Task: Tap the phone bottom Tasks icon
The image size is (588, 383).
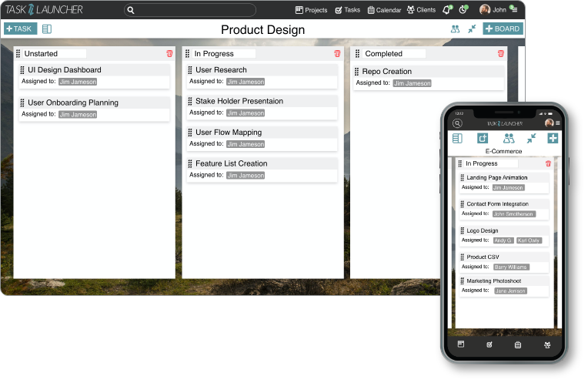Action: (489, 344)
